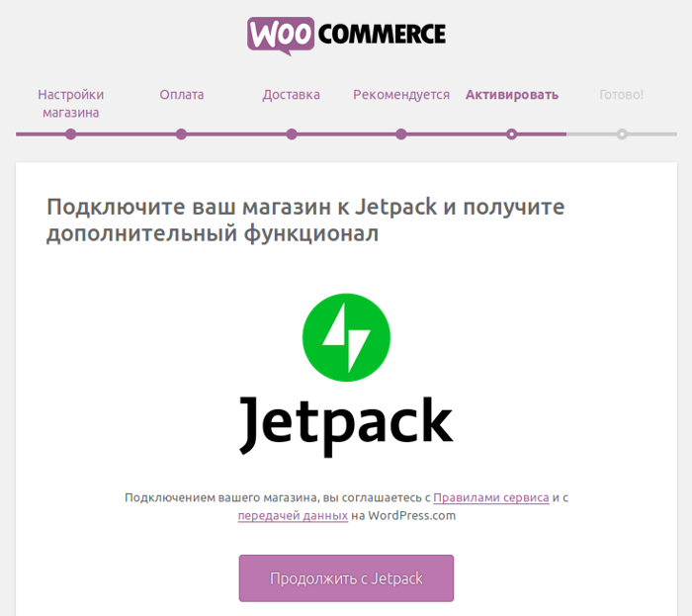Click the progress dot under Оплата
Screen dimensions: 692x616
pos(181,134)
